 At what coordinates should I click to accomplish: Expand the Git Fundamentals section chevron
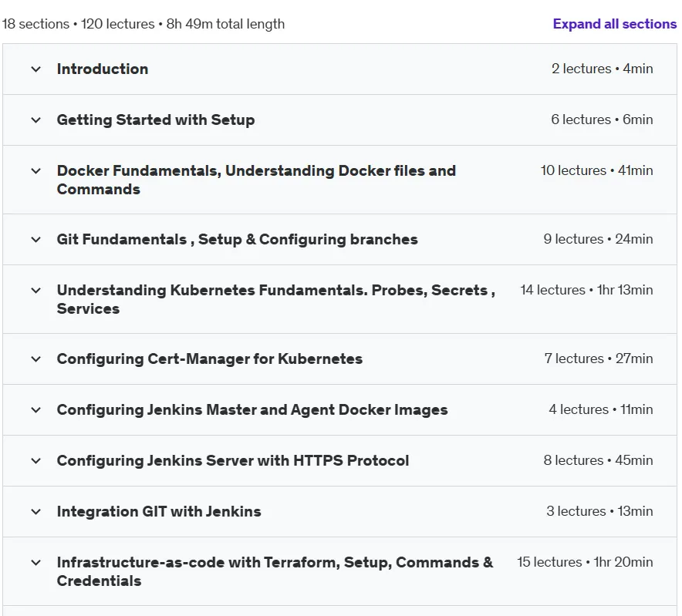[36, 240]
